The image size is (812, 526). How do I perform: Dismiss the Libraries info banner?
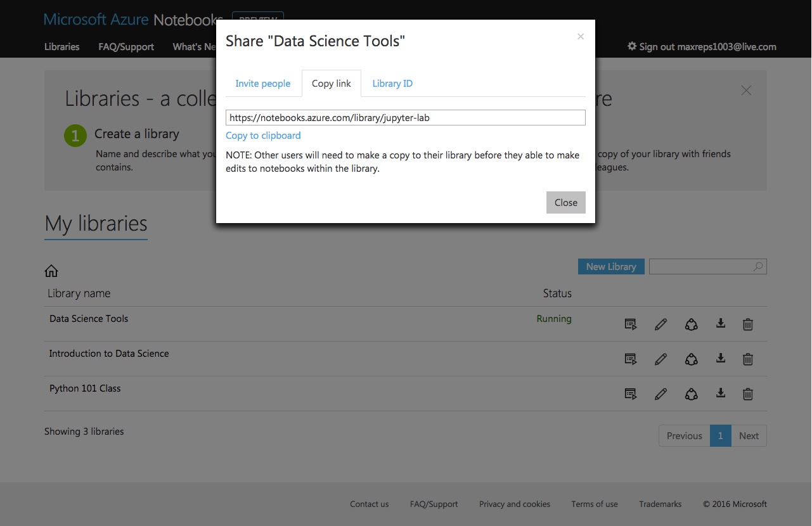(x=746, y=91)
